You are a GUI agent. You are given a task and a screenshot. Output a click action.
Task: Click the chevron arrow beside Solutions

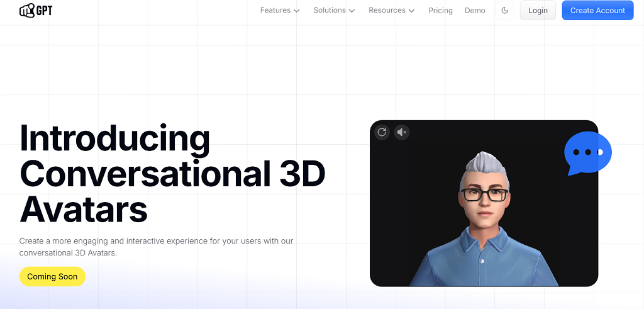(x=352, y=11)
